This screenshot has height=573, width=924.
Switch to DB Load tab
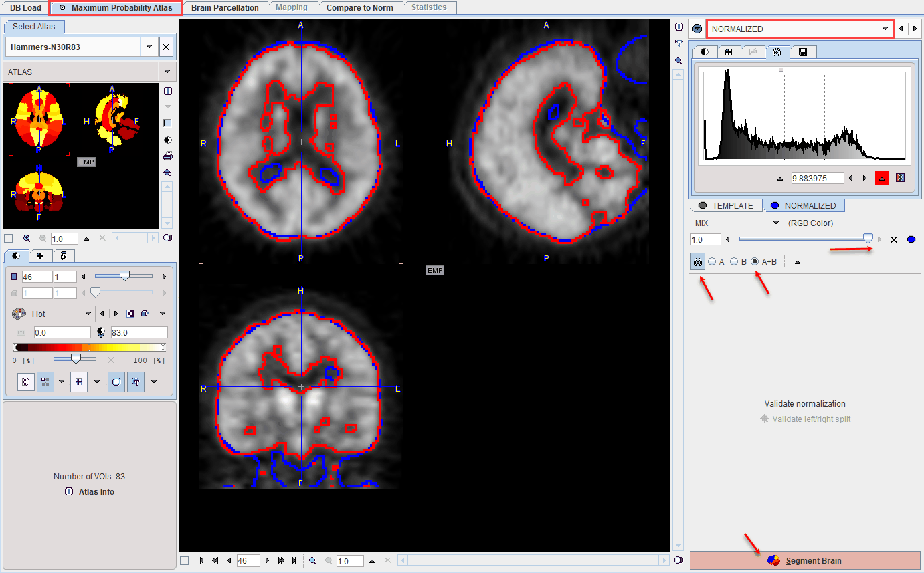25,8
